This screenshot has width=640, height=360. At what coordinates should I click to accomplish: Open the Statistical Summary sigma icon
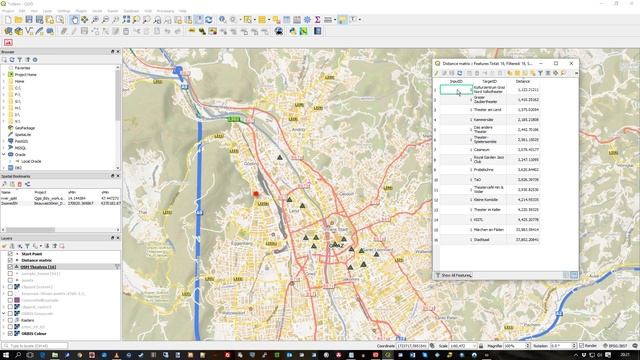point(317,20)
